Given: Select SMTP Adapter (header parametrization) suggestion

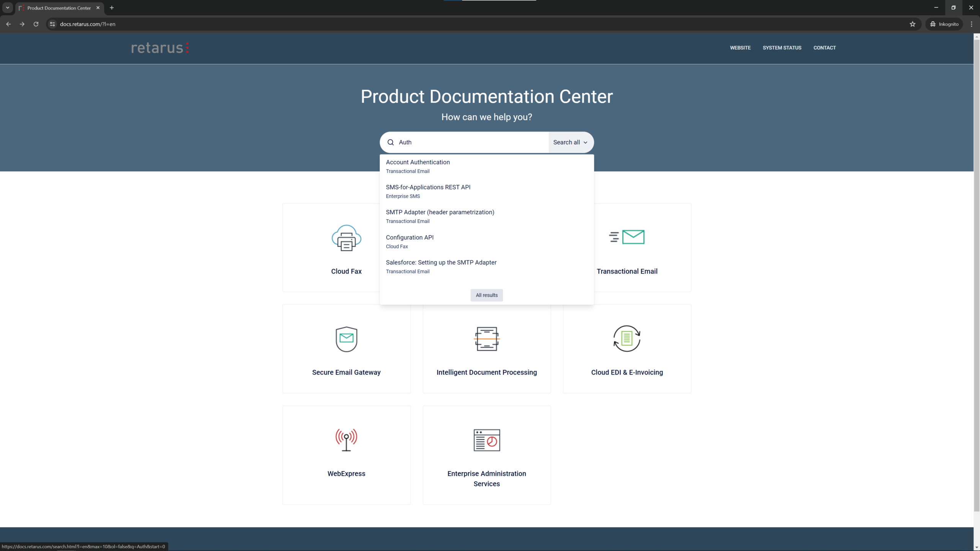Looking at the screenshot, I should (x=487, y=216).
